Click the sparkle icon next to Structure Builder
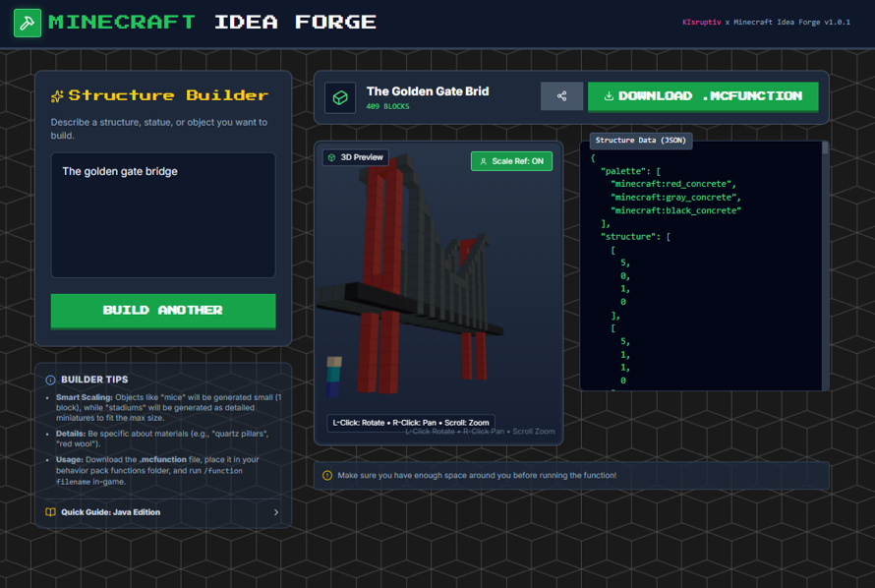 click(57, 96)
